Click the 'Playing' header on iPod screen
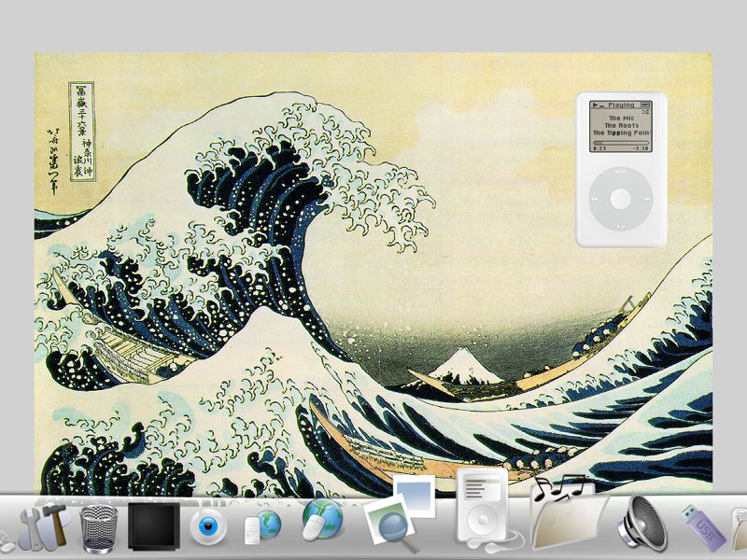 pos(621,105)
